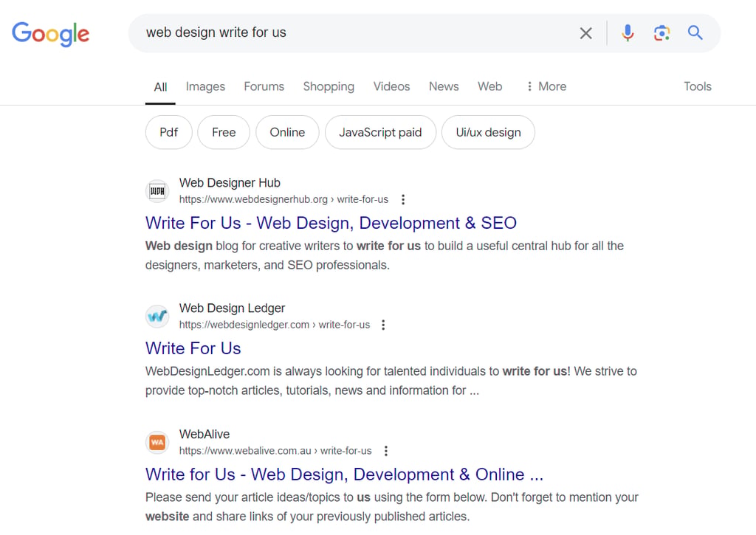Click the Web Design Ledger favicon

click(x=157, y=316)
